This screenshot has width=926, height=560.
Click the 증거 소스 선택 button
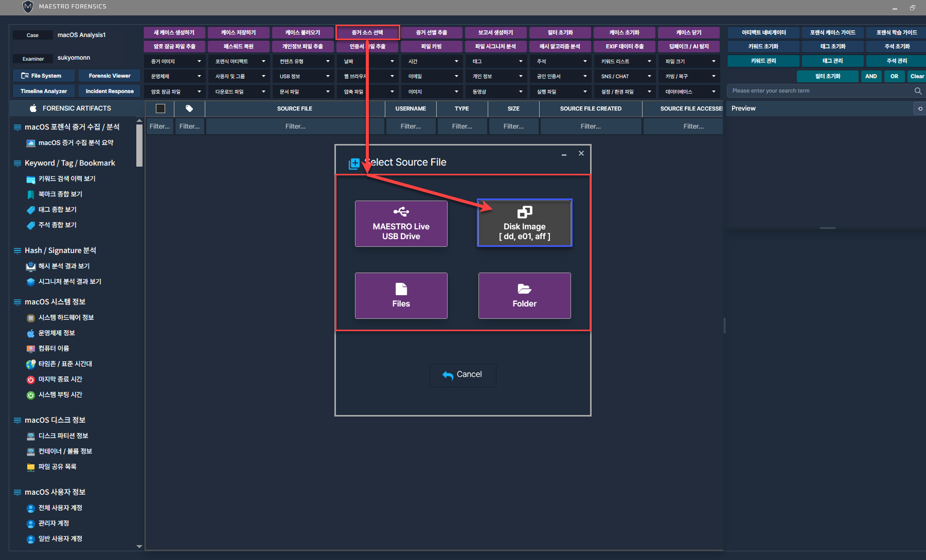[x=367, y=32]
